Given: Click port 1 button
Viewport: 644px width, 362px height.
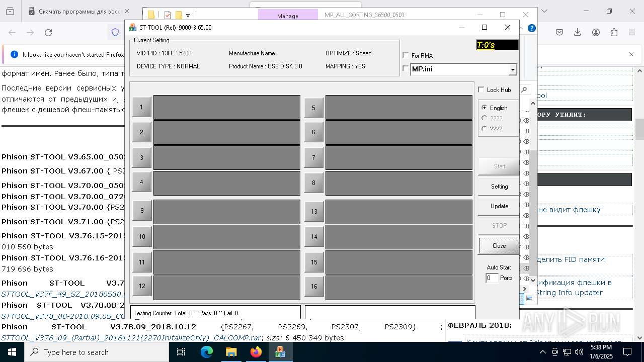Looking at the screenshot, I should [141, 107].
